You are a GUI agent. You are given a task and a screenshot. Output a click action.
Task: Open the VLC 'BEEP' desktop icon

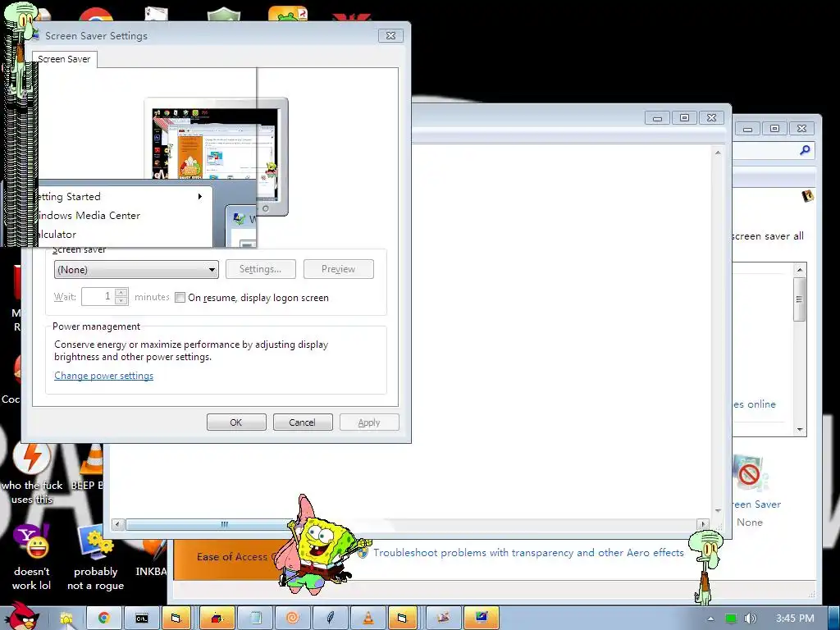point(90,467)
